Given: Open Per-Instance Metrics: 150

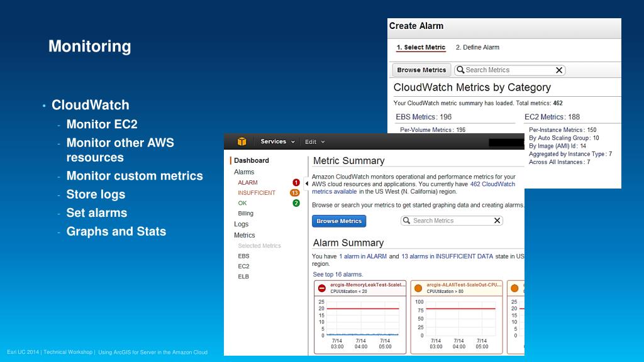Looking at the screenshot, I should 562,129.
